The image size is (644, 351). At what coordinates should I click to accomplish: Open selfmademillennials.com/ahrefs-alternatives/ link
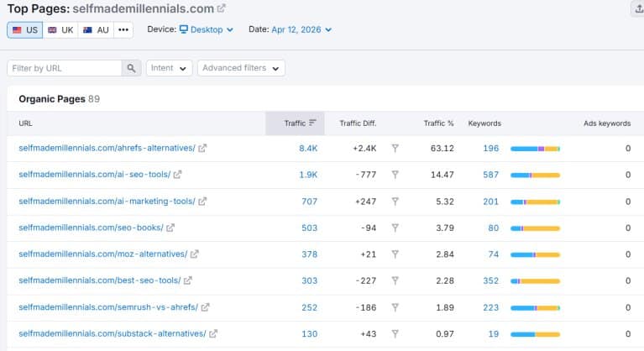[x=107, y=148]
